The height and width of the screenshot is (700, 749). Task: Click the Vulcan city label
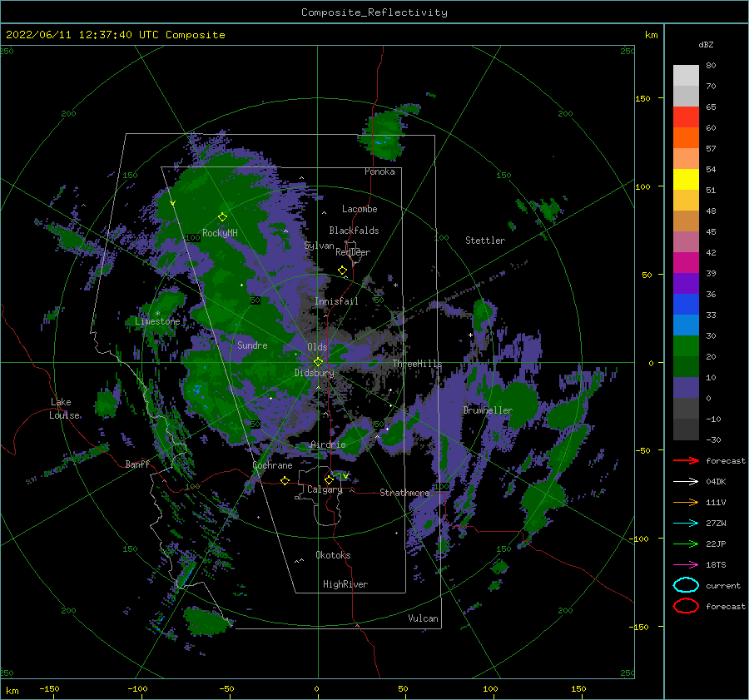pyautogui.click(x=423, y=618)
